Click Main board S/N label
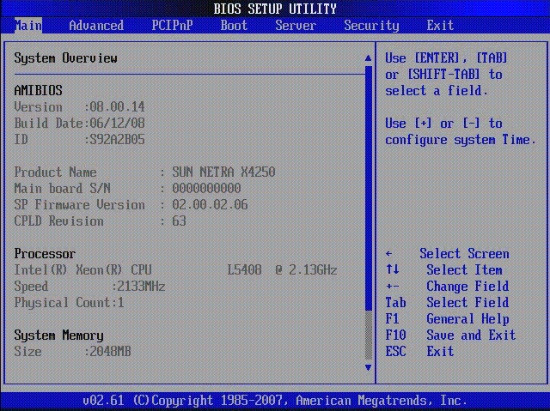 tap(62, 188)
